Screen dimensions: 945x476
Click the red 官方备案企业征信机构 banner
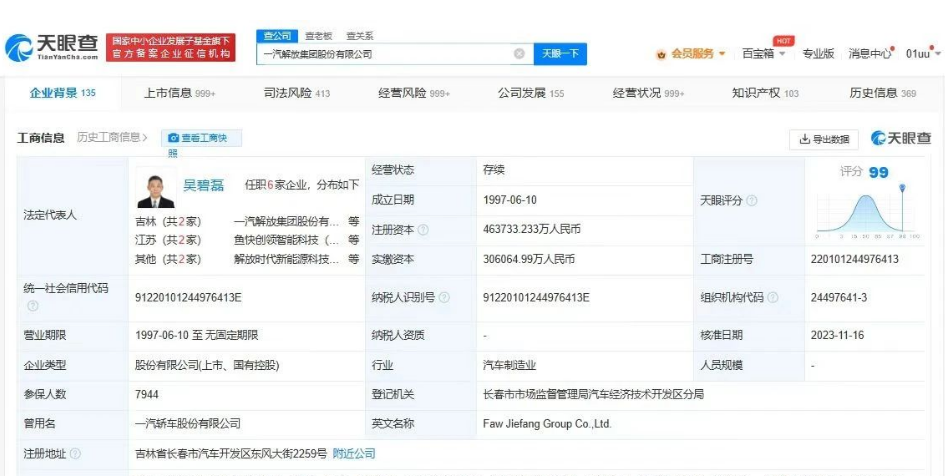(x=171, y=48)
